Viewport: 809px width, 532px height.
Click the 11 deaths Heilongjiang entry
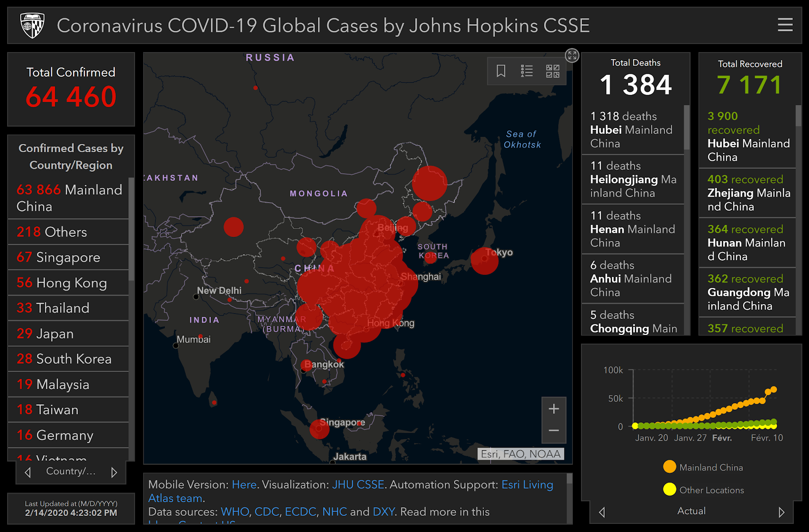click(633, 179)
